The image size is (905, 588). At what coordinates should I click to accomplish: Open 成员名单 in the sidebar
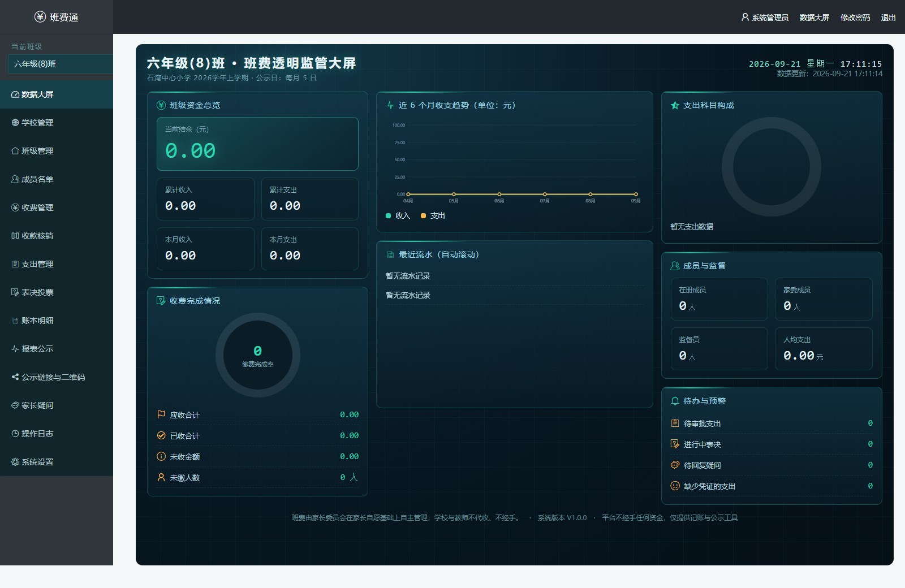click(x=57, y=179)
